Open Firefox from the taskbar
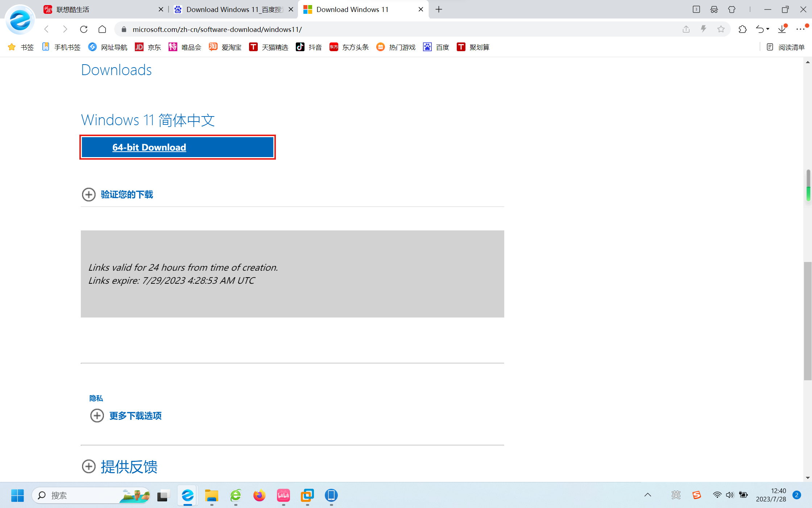The image size is (812, 508). [259, 495]
